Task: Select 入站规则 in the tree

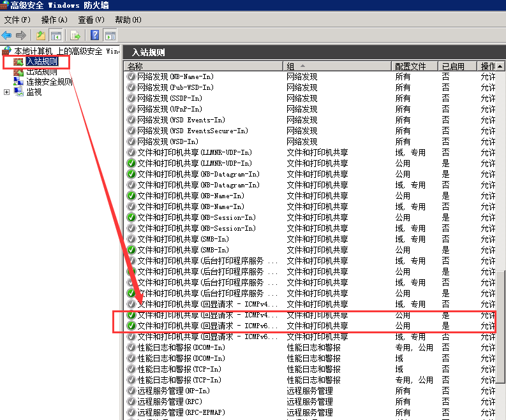Action: point(42,61)
